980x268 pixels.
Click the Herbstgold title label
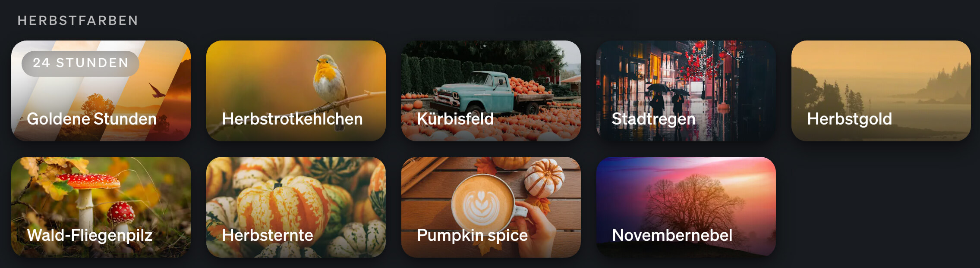850,119
